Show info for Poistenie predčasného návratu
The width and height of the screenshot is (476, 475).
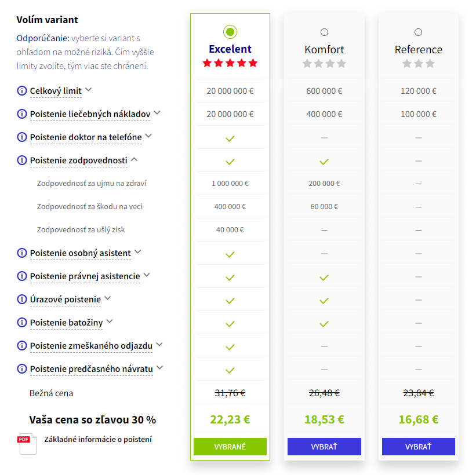(x=22, y=369)
